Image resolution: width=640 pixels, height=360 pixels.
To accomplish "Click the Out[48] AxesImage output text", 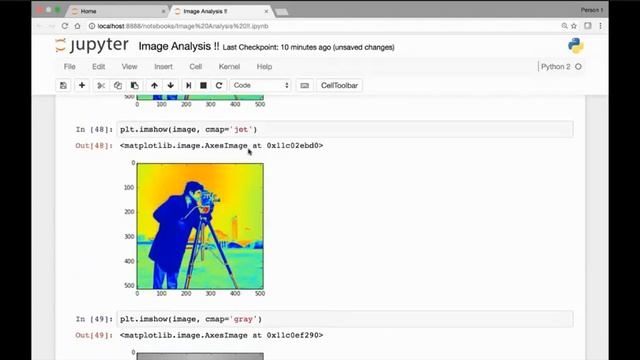I will (221, 145).
